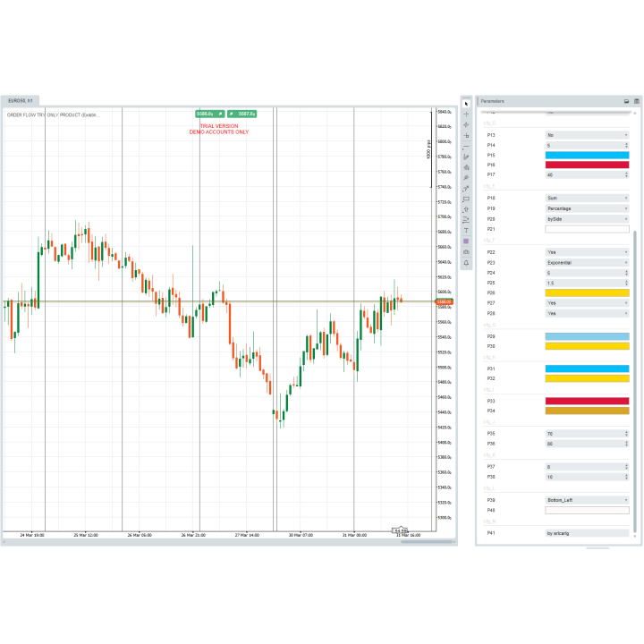The width and height of the screenshot is (644, 644).
Task: Open the P13 dropdown showing No
Action: click(588, 135)
